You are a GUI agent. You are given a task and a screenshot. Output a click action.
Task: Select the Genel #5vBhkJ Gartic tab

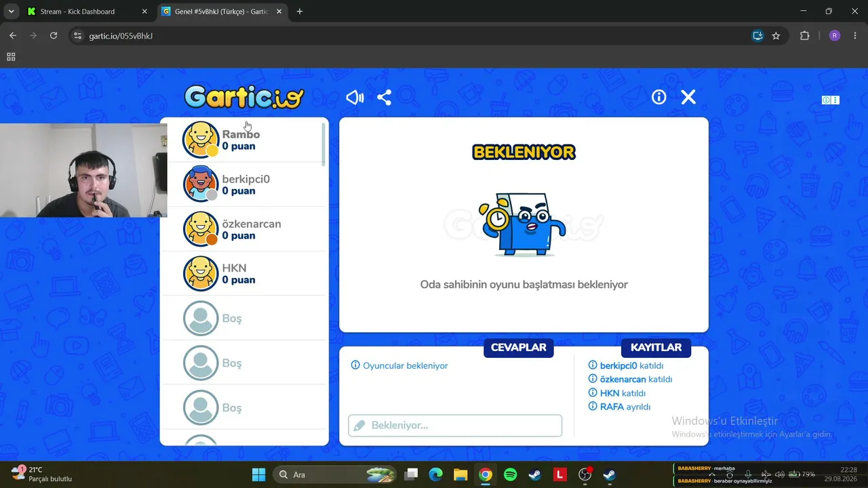(222, 12)
